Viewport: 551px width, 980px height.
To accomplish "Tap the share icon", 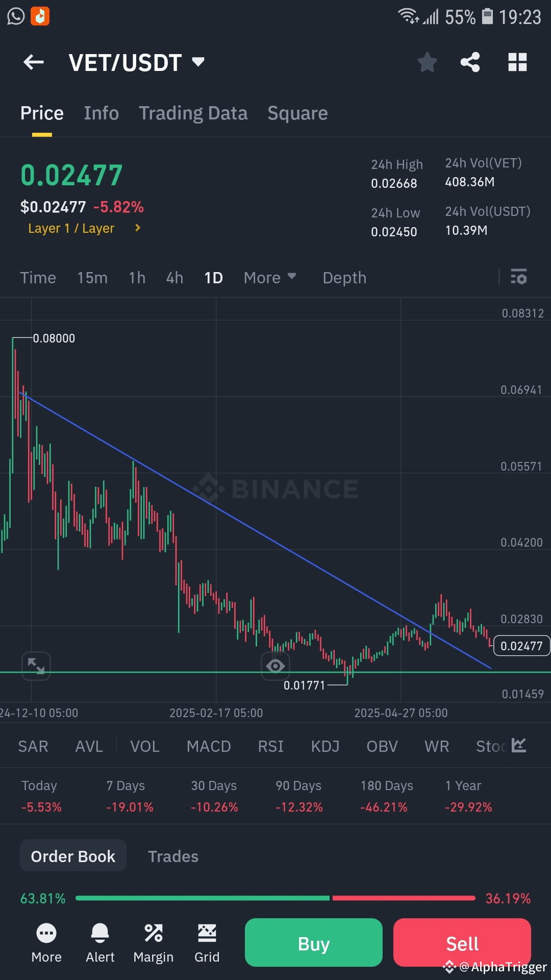I will (470, 62).
